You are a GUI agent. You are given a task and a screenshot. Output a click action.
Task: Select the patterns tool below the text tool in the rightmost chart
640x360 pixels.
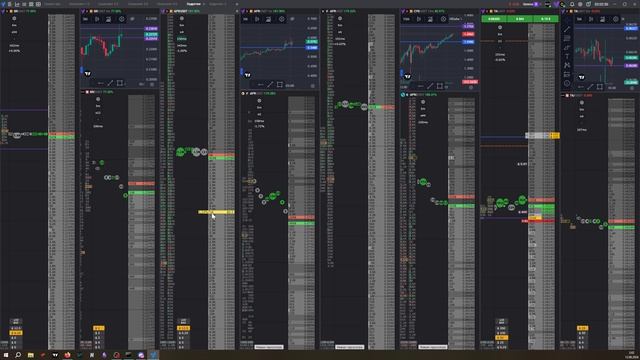coord(567,65)
